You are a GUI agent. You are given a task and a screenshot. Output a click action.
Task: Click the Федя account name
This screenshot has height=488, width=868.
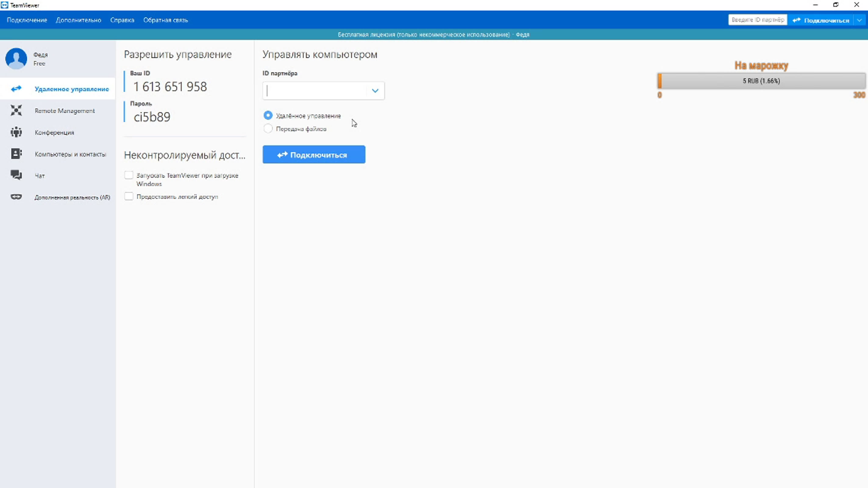click(x=40, y=55)
